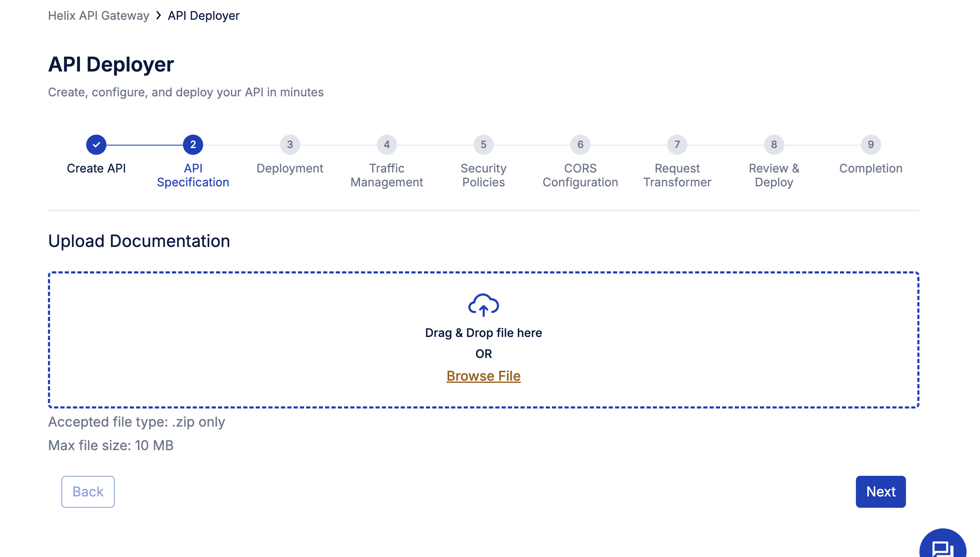
Task: Select step 6 CORS Configuration
Action: click(580, 145)
